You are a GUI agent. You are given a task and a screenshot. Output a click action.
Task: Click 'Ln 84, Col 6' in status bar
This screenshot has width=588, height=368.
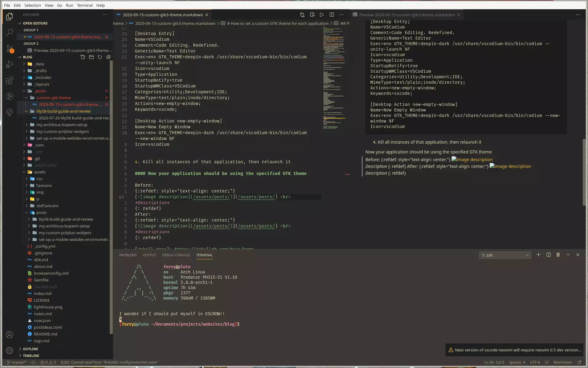click(x=494, y=362)
